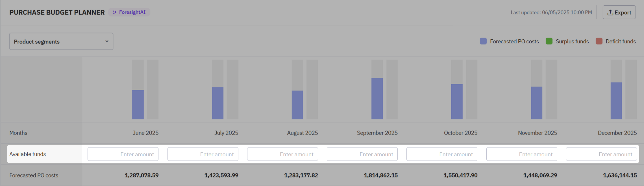Viewport: 644px width, 186px height.
Task: Click the Forecasted PO costs legend marker
Action: point(483,41)
